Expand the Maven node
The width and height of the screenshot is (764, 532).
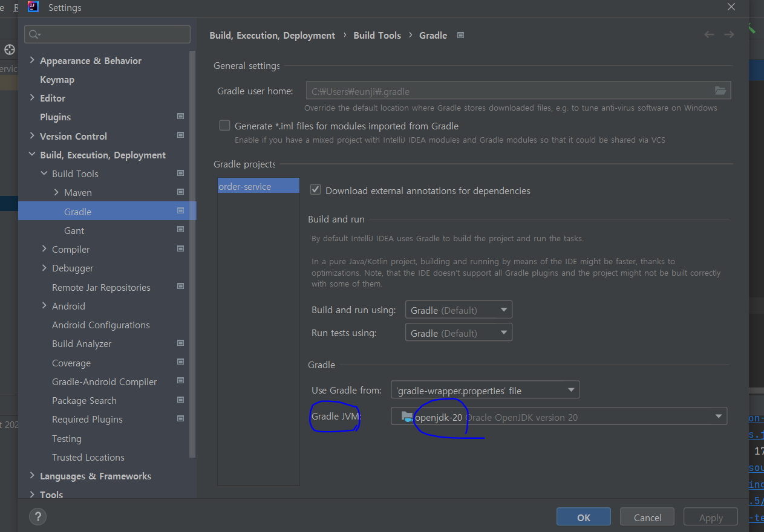tap(56, 192)
